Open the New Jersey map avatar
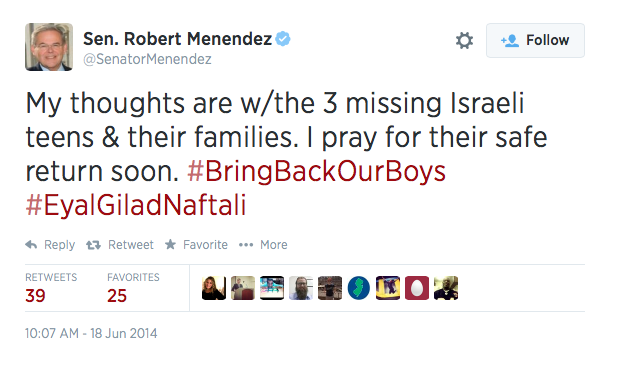The image size is (619, 366). pos(359,288)
